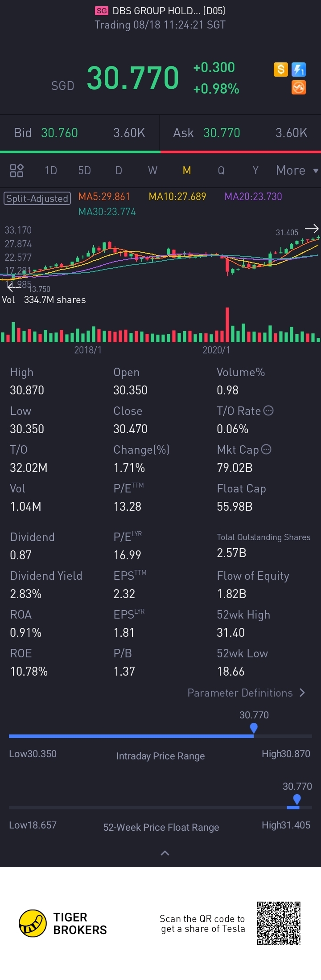Tap the info icon beside T/O Rate
Image resolution: width=321 pixels, height=980 pixels.
pos(268,410)
